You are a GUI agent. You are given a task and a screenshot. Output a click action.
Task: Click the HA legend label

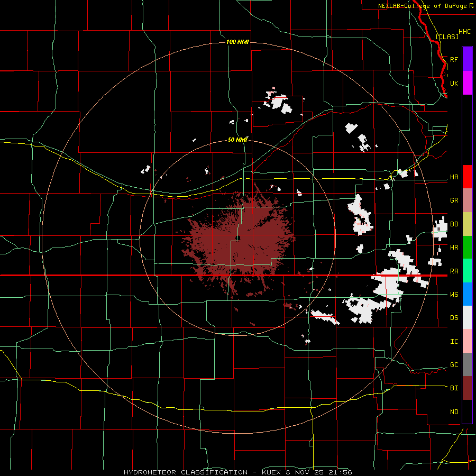click(454, 177)
